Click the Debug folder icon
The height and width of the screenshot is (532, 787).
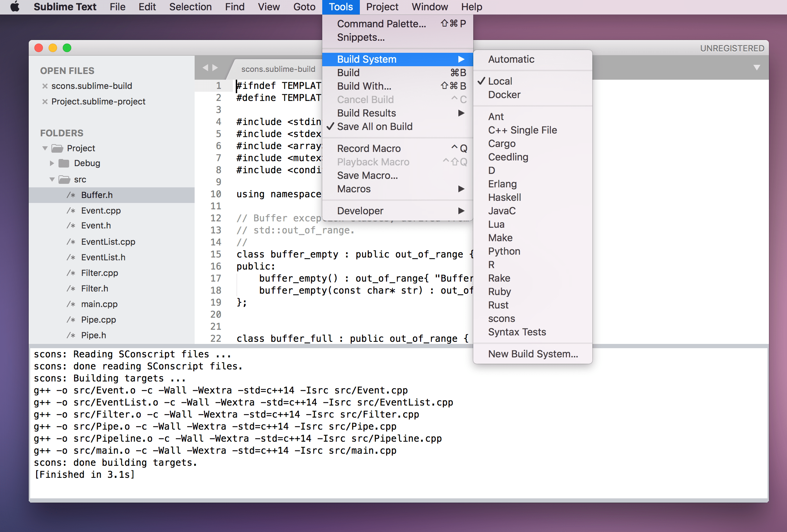(64, 163)
